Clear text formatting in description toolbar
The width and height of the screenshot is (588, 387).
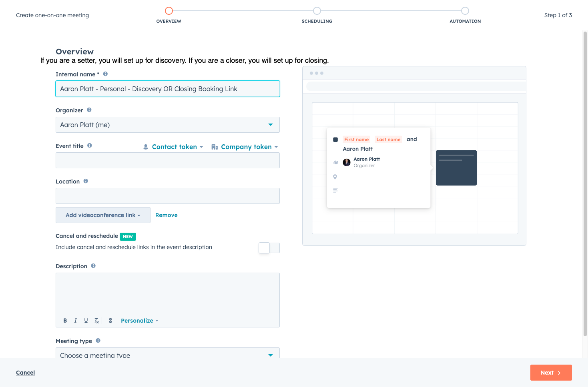[x=96, y=321]
